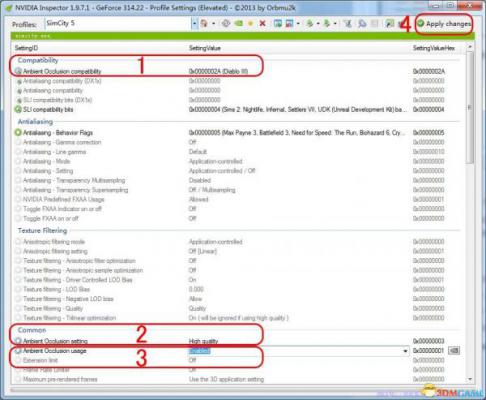Click the grey gear restore-profile icon
Screen dimensions: 486x400
click(x=226, y=23)
